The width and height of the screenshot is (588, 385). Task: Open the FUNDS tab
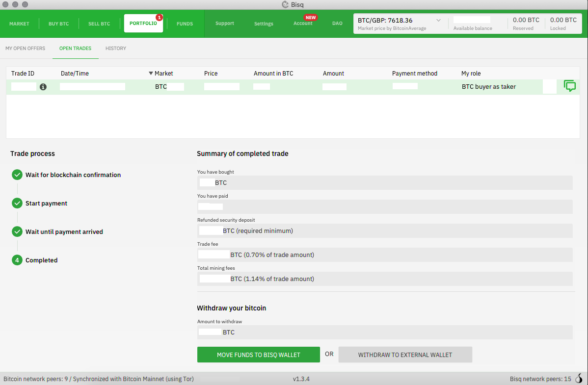tap(185, 24)
